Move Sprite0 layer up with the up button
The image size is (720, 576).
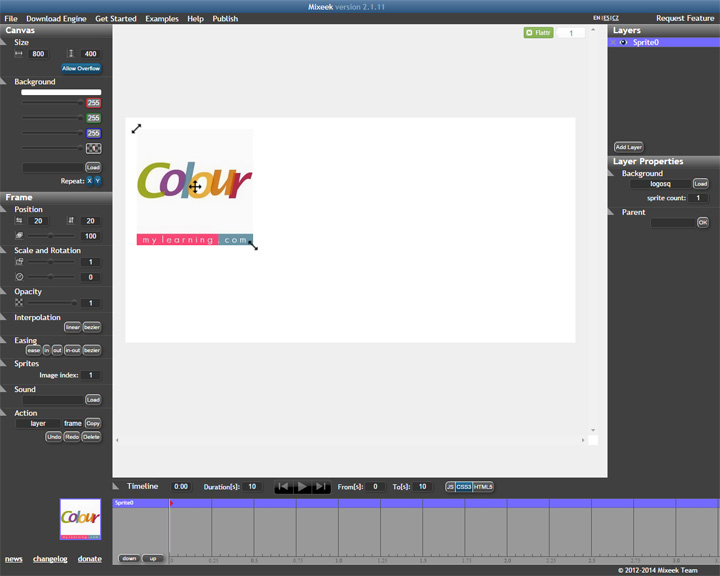coord(153,559)
